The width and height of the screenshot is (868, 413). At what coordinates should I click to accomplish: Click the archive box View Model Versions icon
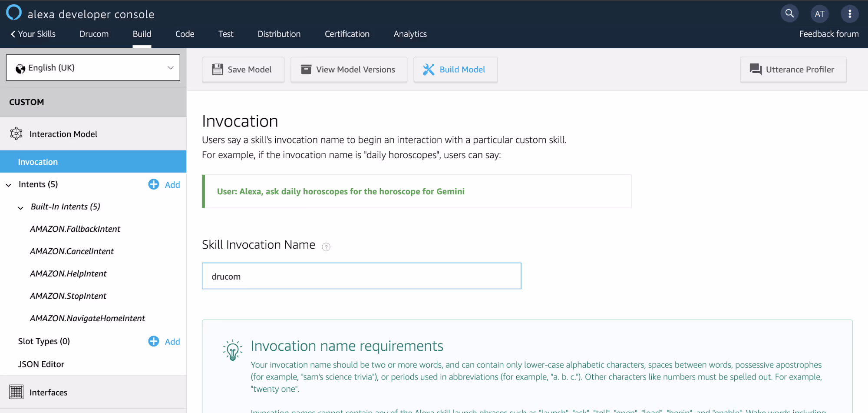(306, 70)
